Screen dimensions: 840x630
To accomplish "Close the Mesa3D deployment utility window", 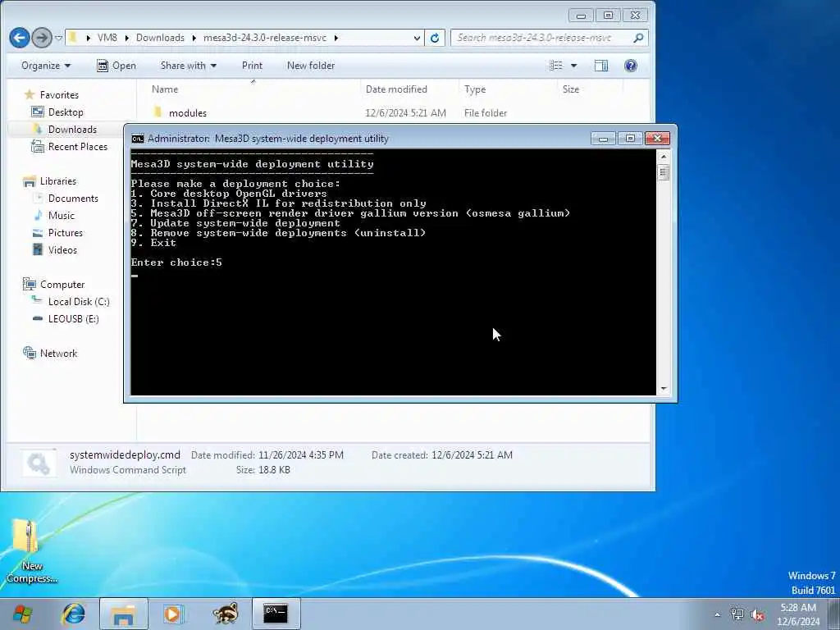I will point(657,139).
